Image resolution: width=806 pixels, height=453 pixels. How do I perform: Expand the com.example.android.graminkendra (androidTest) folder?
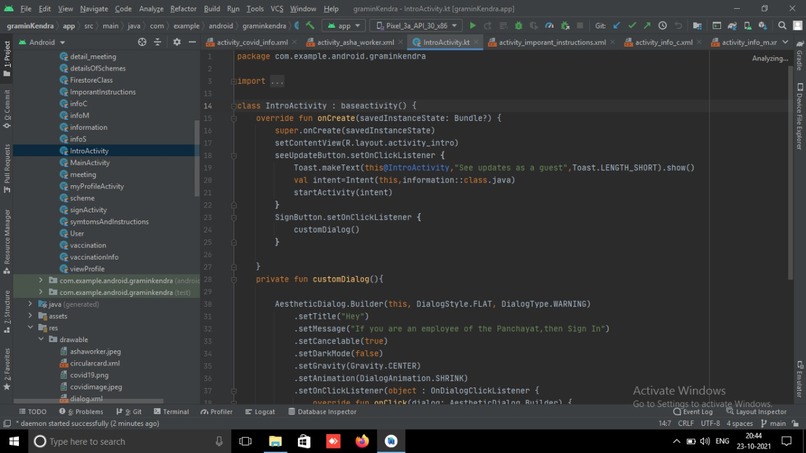point(41,280)
